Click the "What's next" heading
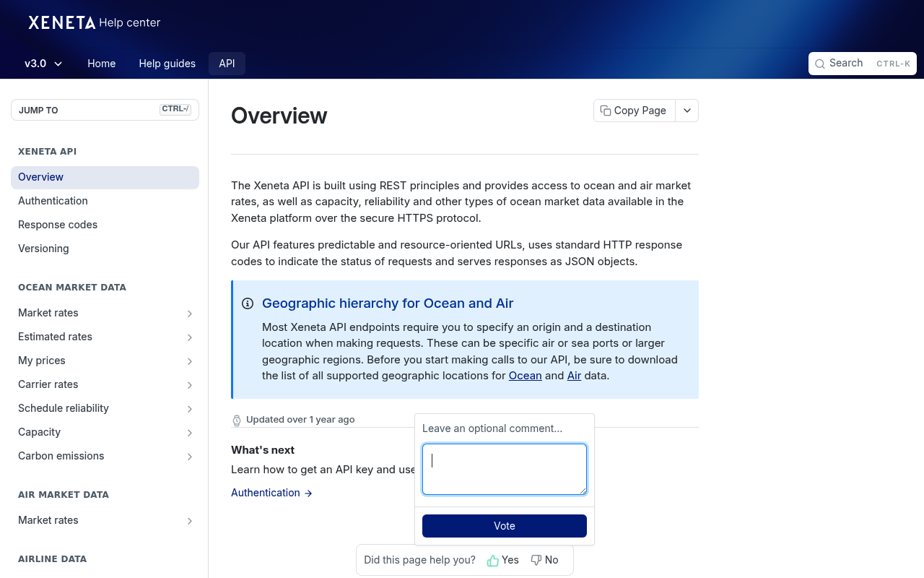The image size is (924, 578). [x=263, y=450]
